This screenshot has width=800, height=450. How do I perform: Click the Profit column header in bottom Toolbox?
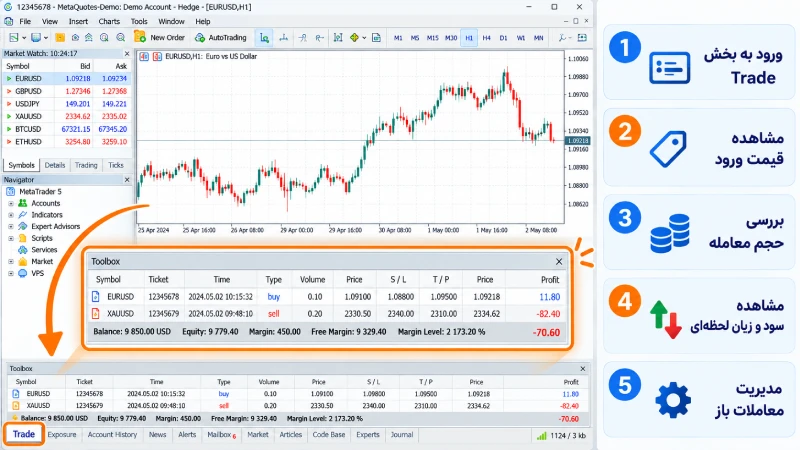pyautogui.click(x=571, y=382)
